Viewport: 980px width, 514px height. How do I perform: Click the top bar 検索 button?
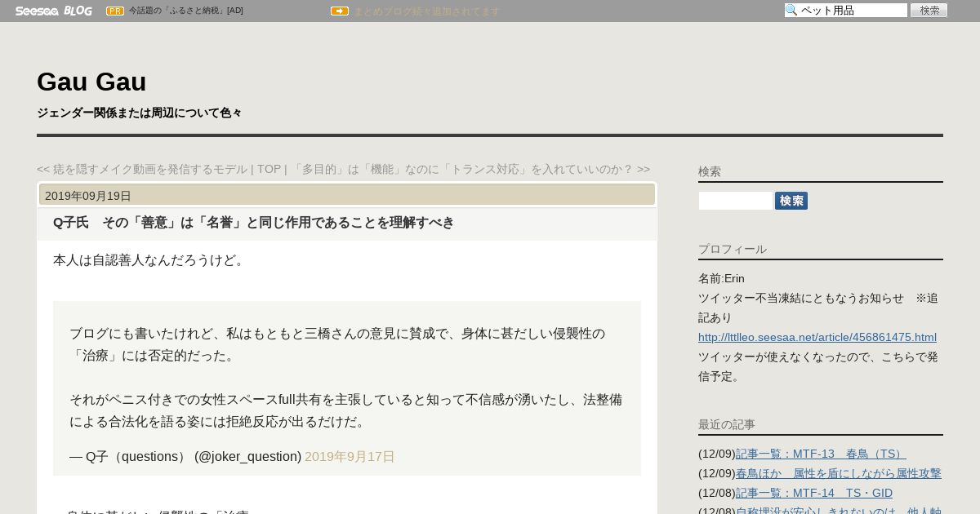pos(929,11)
